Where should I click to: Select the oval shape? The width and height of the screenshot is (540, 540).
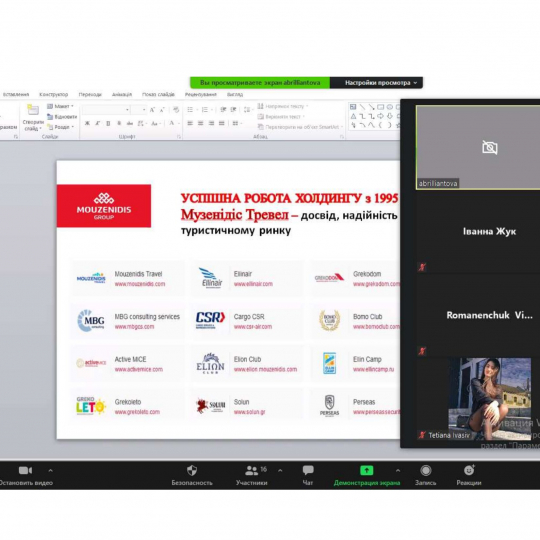click(390, 107)
